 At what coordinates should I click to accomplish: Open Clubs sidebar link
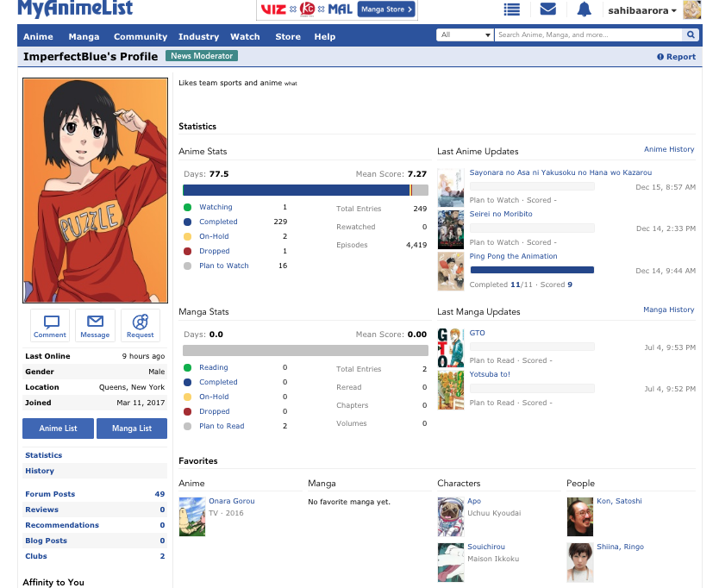(x=36, y=556)
